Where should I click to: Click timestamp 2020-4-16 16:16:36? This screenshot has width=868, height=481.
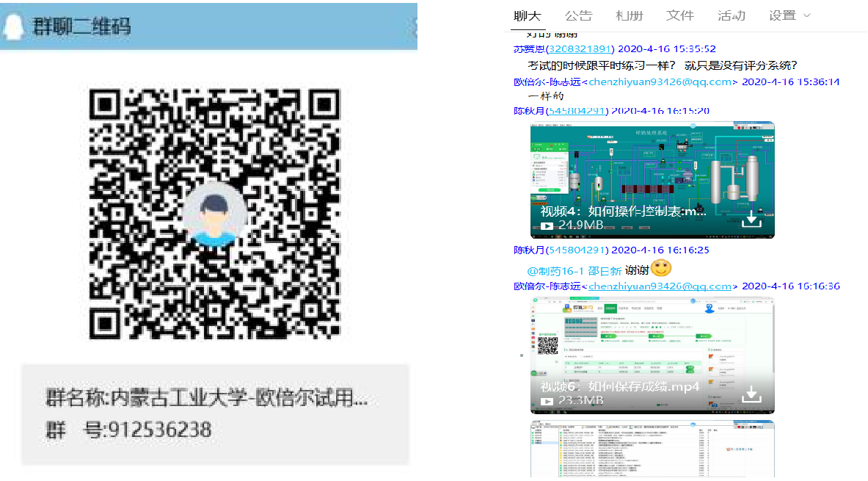(x=790, y=286)
